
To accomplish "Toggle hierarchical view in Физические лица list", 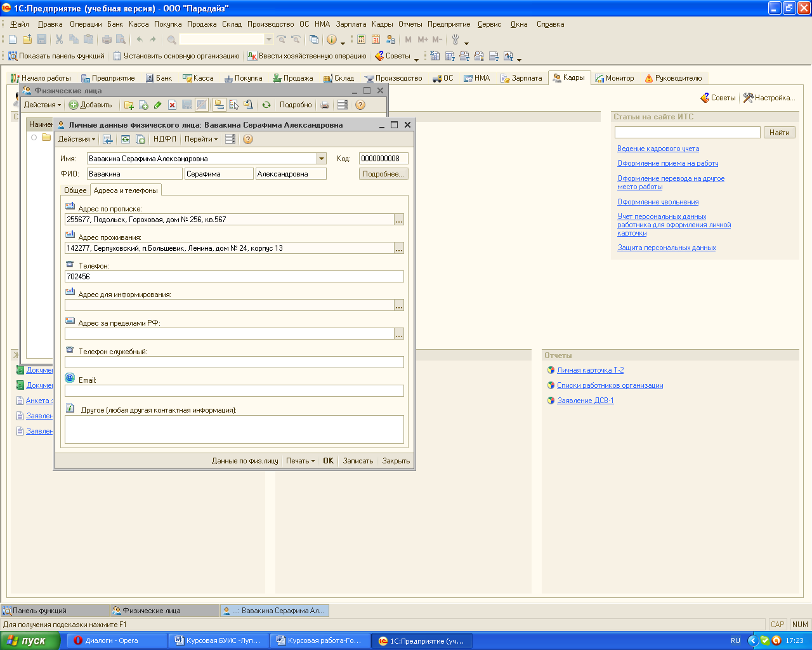I will pos(219,105).
